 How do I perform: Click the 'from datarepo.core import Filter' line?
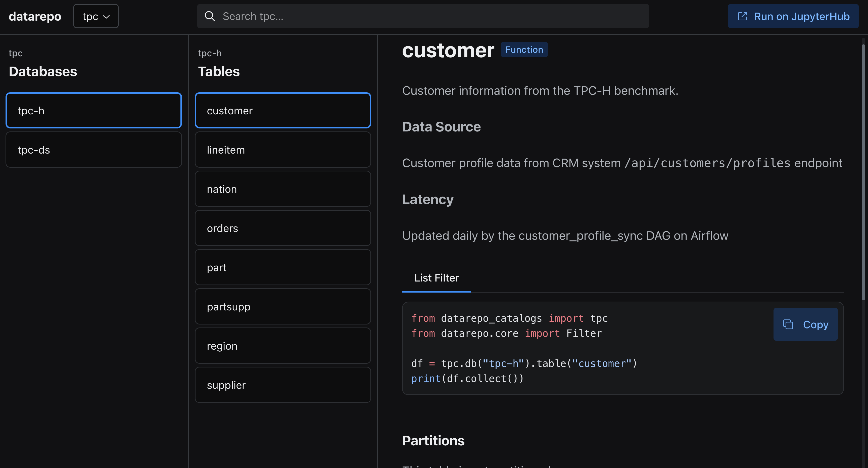(506, 333)
